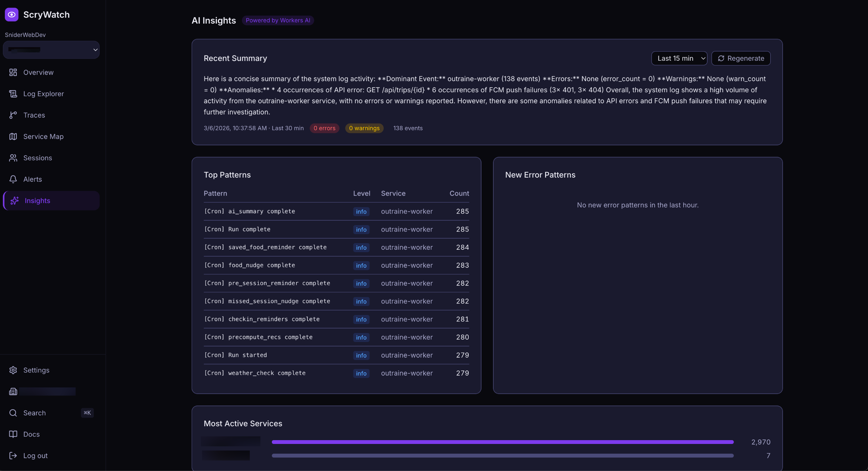Open Settings via the gear icon

pyautogui.click(x=13, y=370)
